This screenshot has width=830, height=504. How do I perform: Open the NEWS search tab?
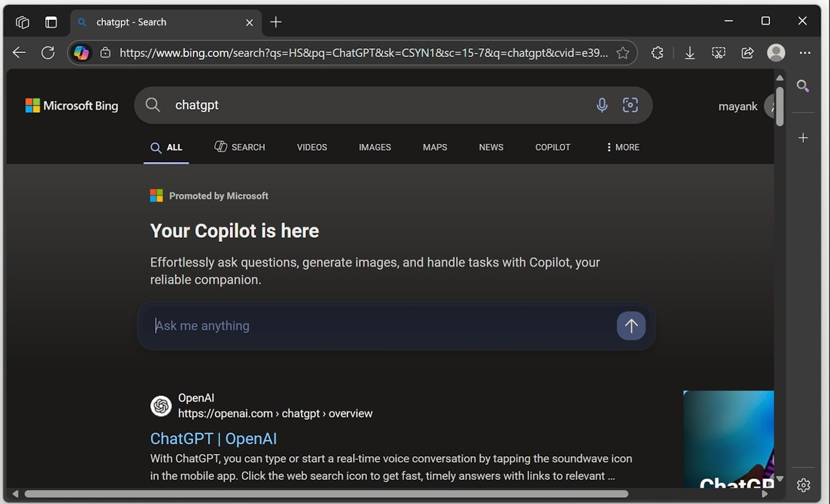coord(490,147)
